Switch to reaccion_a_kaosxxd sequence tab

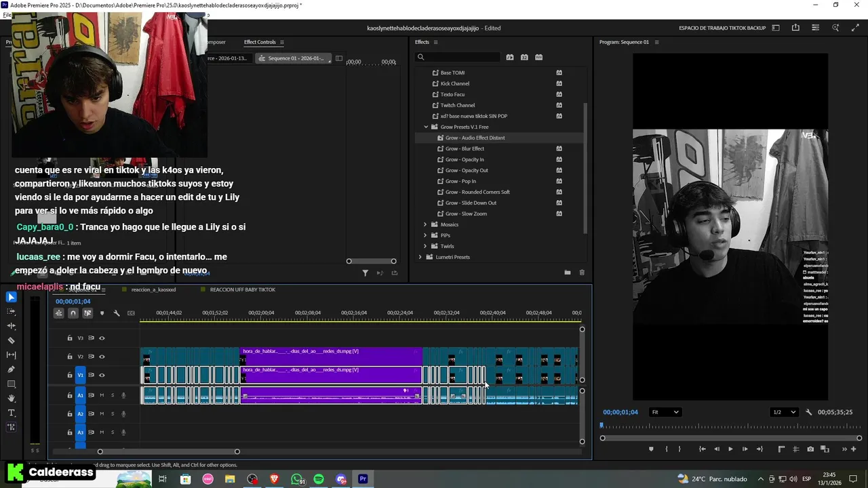153,289
